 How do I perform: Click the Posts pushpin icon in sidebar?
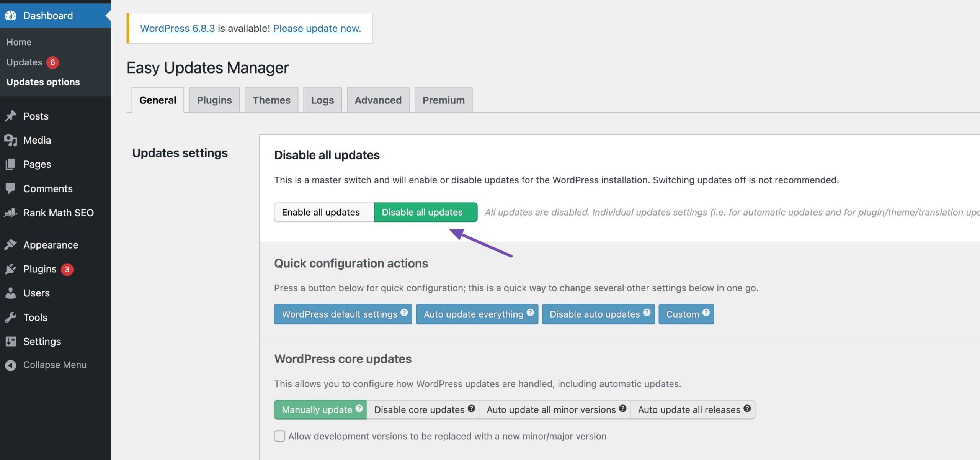pyautogui.click(x=11, y=116)
